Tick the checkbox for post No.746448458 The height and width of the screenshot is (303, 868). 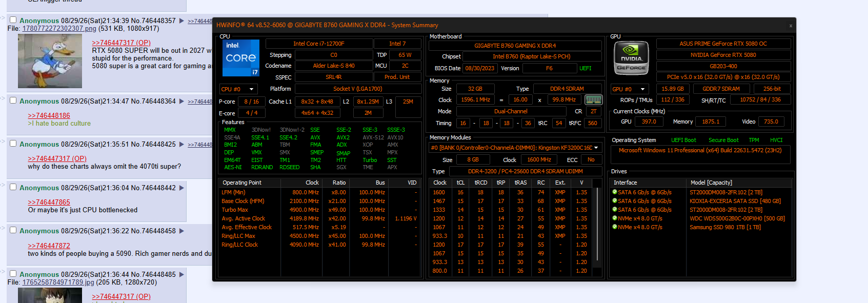[x=13, y=230]
